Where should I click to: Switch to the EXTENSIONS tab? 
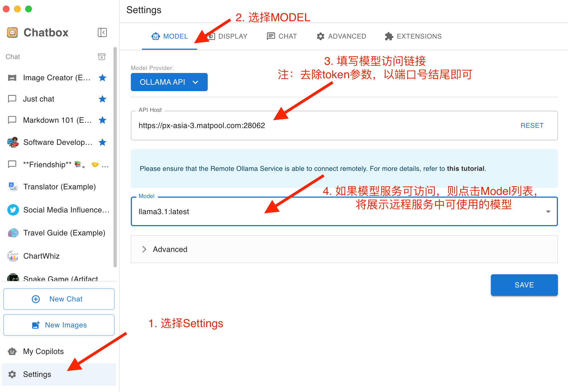413,36
